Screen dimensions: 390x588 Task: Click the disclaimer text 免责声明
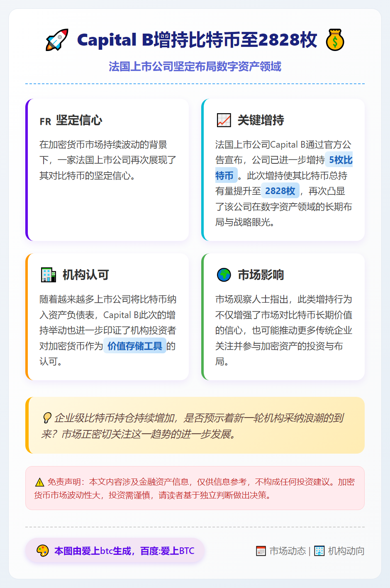tap(64, 482)
